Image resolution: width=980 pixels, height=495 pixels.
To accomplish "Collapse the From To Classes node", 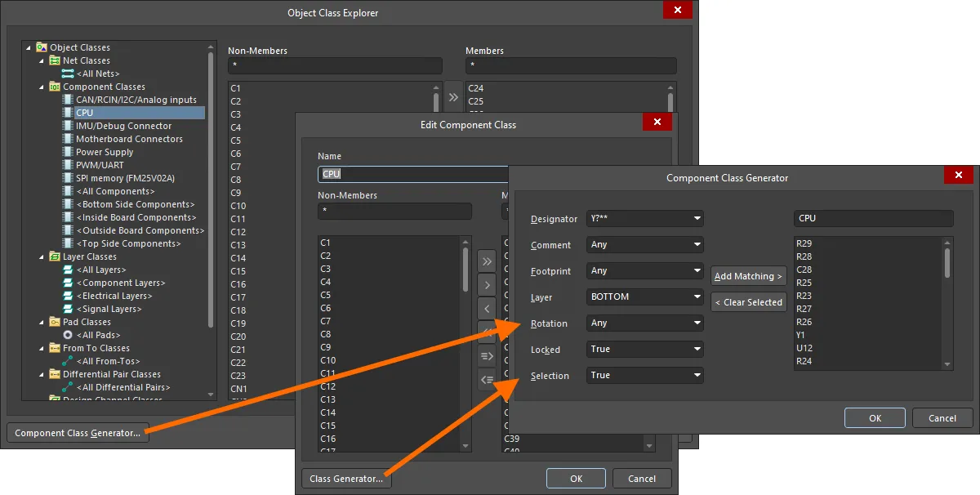I will [42, 348].
